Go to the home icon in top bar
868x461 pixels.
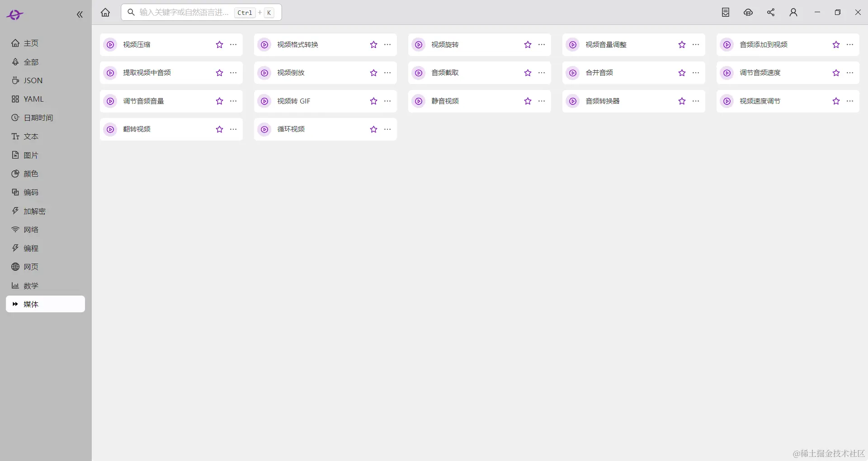click(x=105, y=12)
